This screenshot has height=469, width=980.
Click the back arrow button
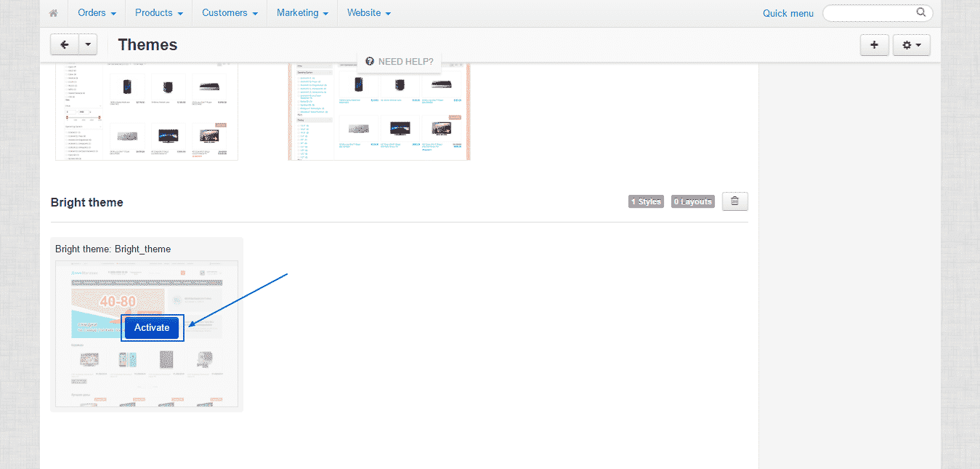pos(64,44)
